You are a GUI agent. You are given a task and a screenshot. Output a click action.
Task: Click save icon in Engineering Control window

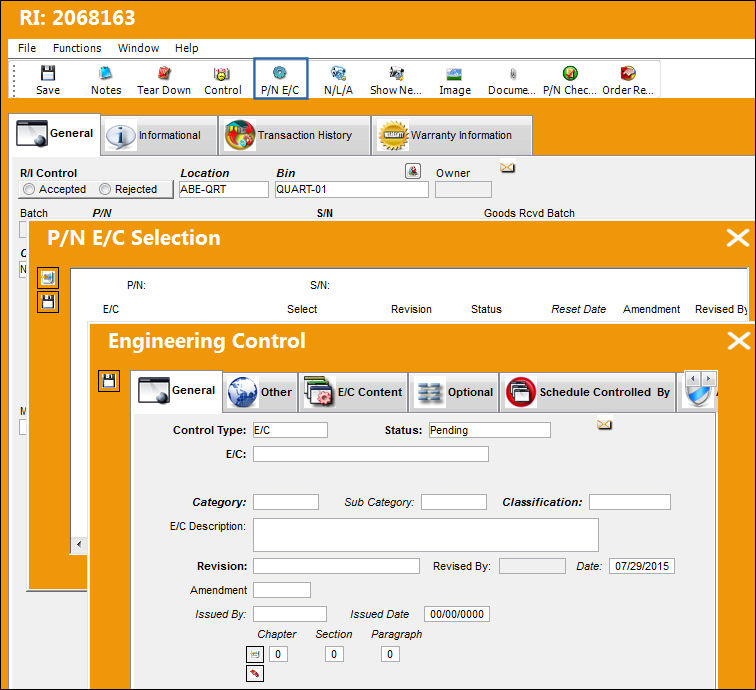coord(109,381)
